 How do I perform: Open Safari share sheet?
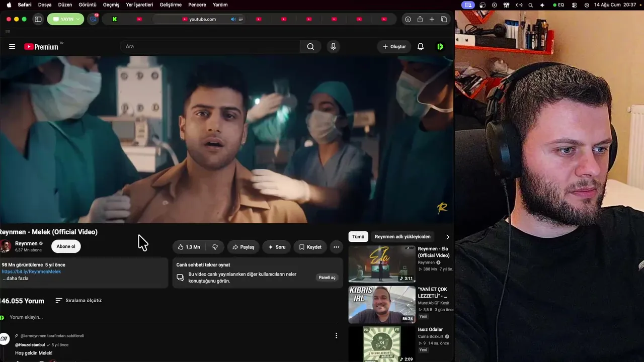(420, 19)
